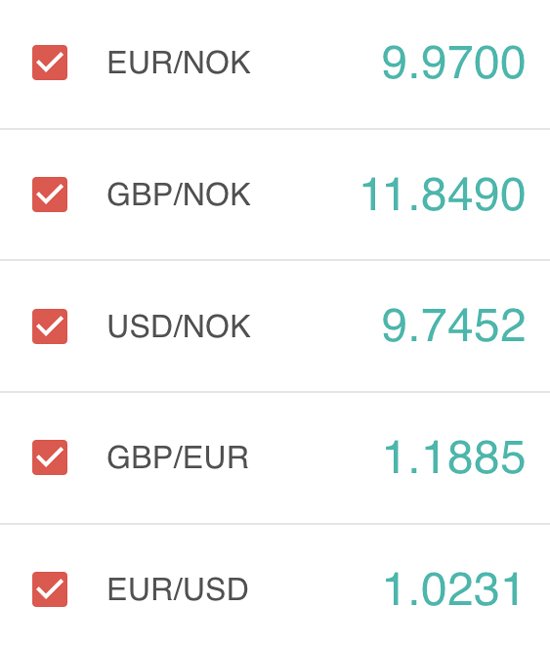Open the GBP/NOK currency pair label

(x=179, y=194)
